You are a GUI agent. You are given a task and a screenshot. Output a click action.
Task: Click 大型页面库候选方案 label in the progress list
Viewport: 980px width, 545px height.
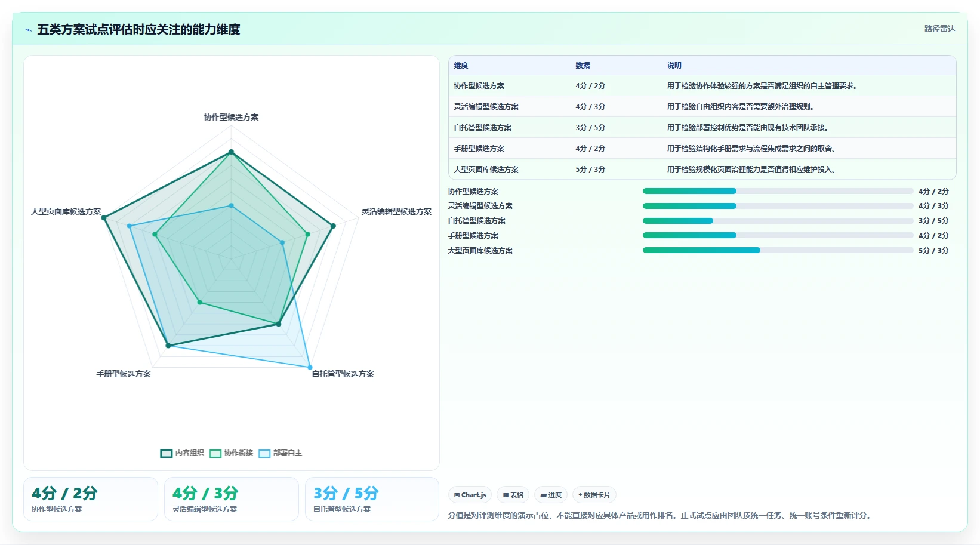coord(480,251)
